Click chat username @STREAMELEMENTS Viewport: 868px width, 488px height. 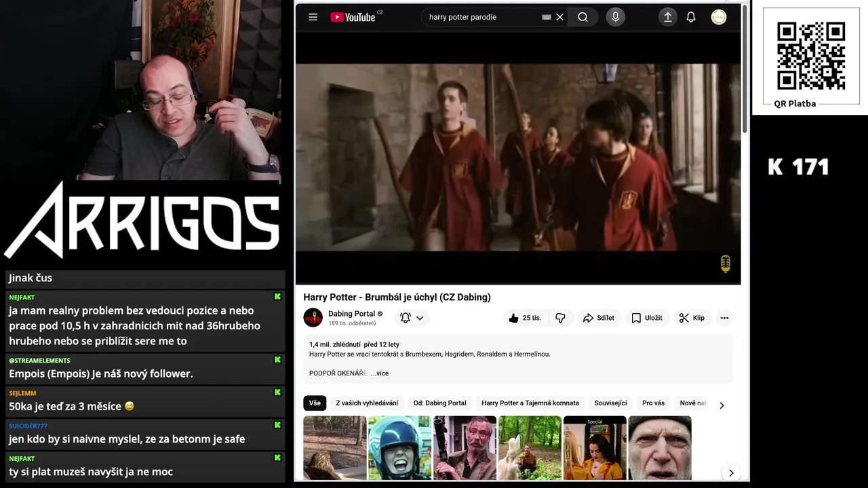tap(39, 360)
